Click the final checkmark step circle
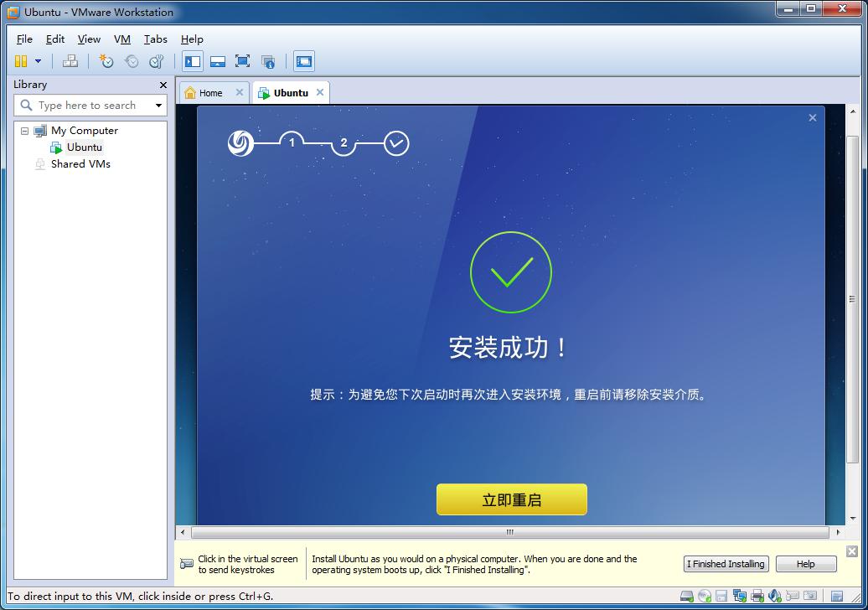Image resolution: width=868 pixels, height=610 pixels. [396, 143]
